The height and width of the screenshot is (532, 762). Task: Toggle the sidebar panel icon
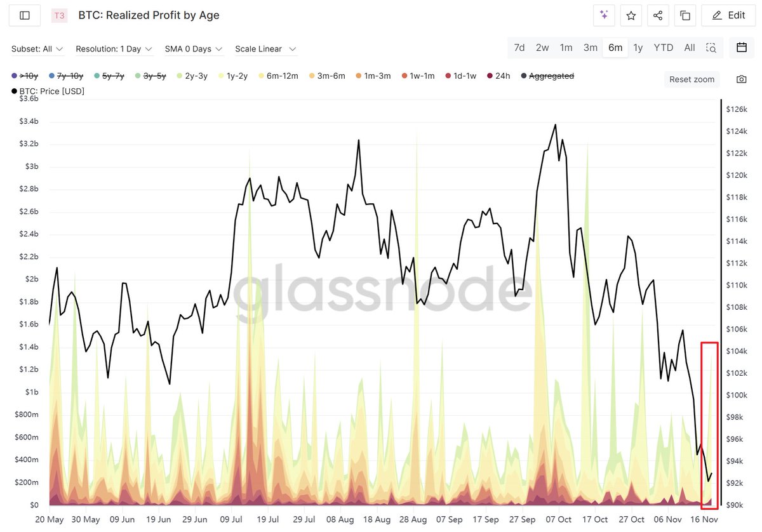pos(25,15)
